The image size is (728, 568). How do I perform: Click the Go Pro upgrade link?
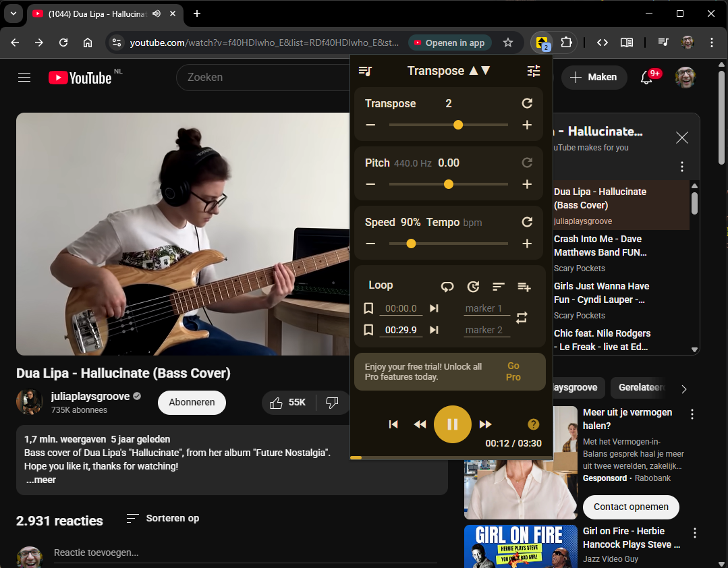pyautogui.click(x=513, y=372)
